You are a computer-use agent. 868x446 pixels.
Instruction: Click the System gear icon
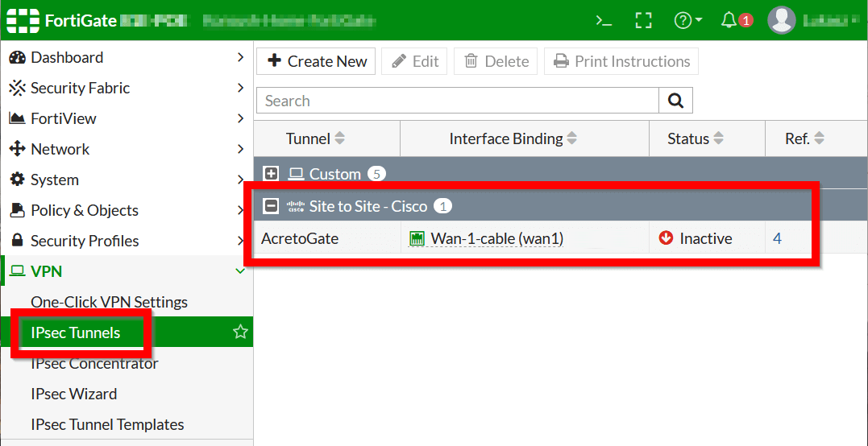coord(18,180)
